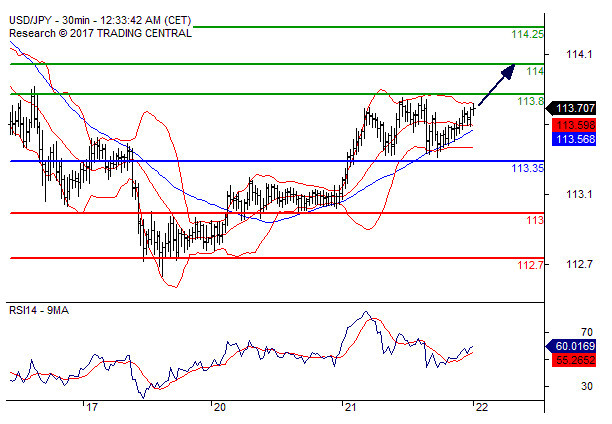The width and height of the screenshot is (612, 424).
Task: Click the red 113 support level label
Action: tap(535, 220)
